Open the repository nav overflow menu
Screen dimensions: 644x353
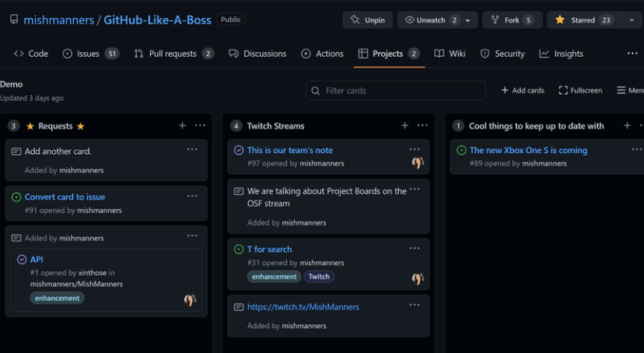(x=632, y=54)
